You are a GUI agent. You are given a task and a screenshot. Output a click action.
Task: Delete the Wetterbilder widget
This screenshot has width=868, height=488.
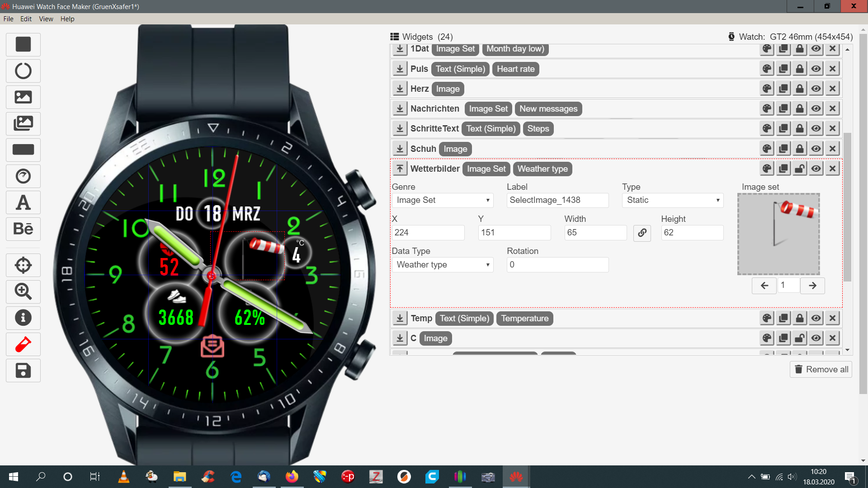(832, 169)
